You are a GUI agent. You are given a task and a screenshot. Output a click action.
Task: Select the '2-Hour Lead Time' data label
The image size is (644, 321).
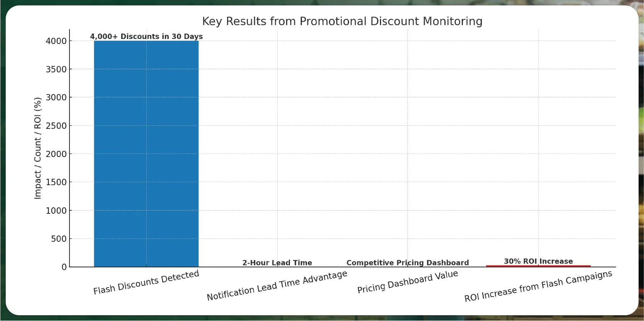click(277, 263)
